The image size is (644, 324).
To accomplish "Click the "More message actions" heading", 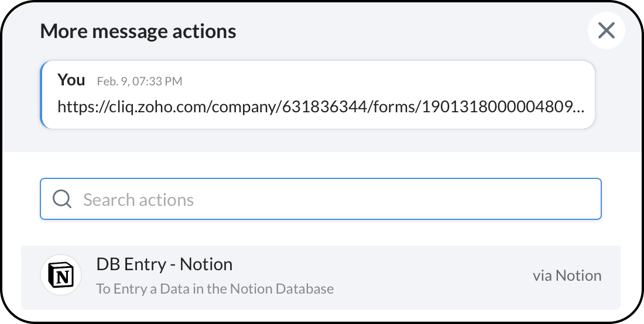I will click(138, 31).
